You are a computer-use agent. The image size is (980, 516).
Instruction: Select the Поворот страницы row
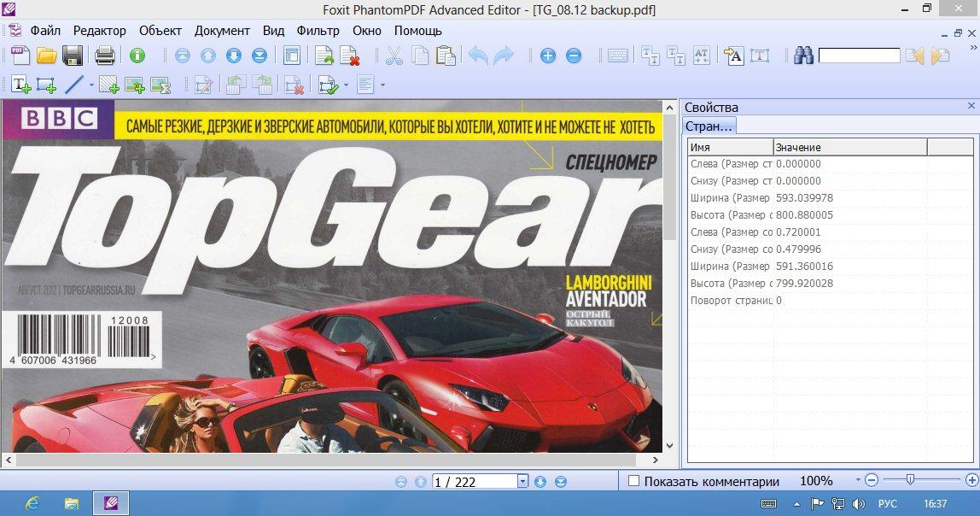(830, 300)
